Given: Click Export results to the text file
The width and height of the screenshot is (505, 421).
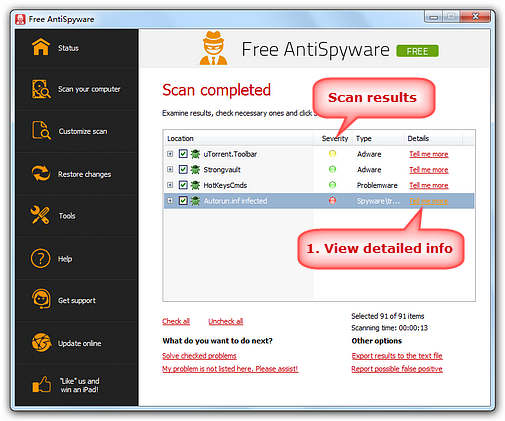Looking at the screenshot, I should 397,356.
